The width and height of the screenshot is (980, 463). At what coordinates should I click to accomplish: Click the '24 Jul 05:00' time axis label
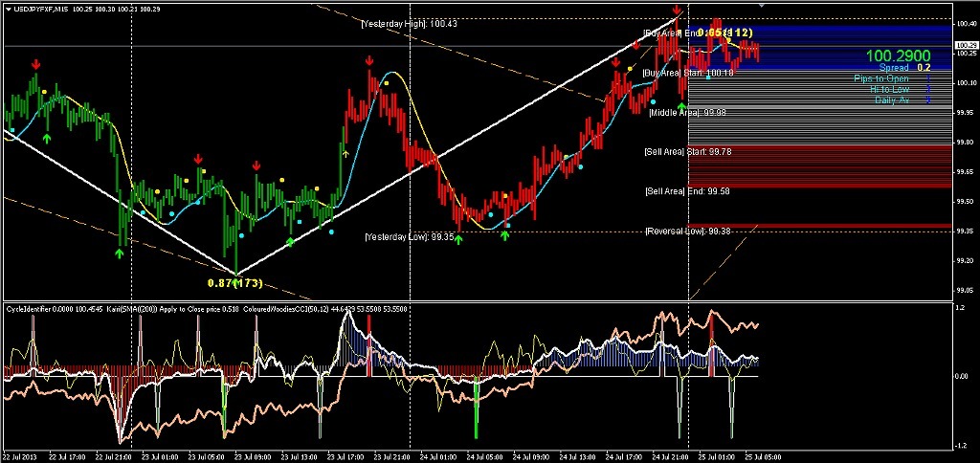486,456
